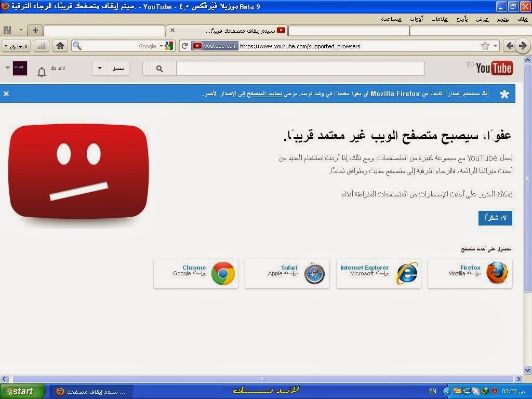Reload the page with refresh icon

(x=184, y=46)
